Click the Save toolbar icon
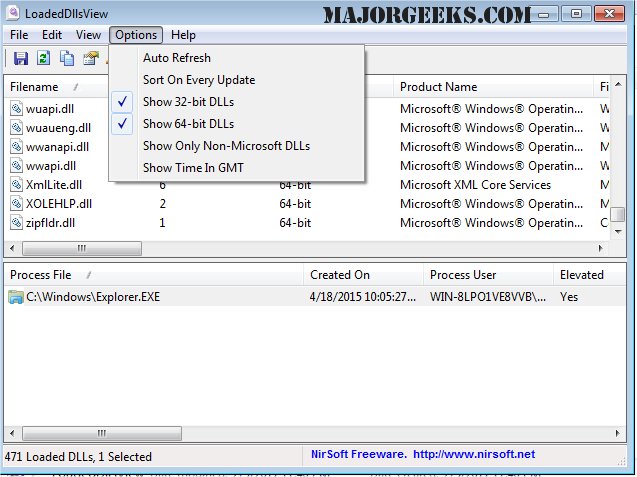637x477 pixels. point(21,59)
